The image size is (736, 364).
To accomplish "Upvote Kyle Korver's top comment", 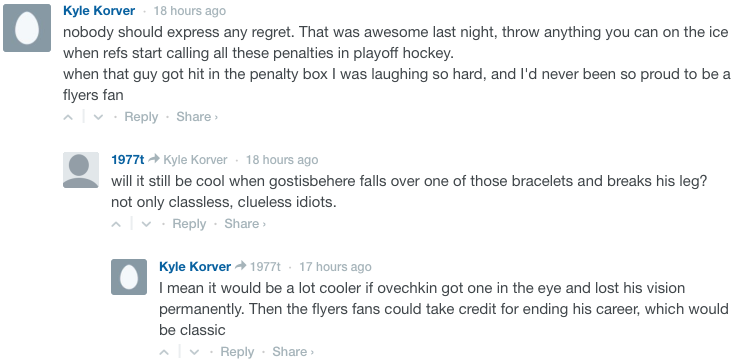I will [69, 117].
